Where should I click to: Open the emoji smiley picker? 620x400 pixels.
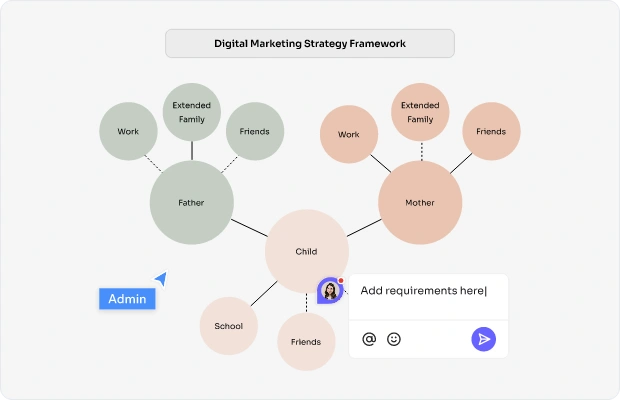[393, 339]
